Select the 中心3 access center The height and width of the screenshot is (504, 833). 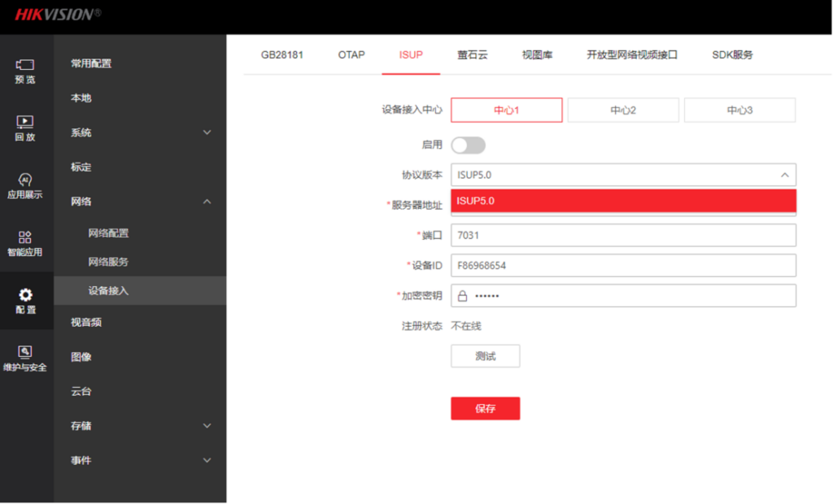[739, 109]
